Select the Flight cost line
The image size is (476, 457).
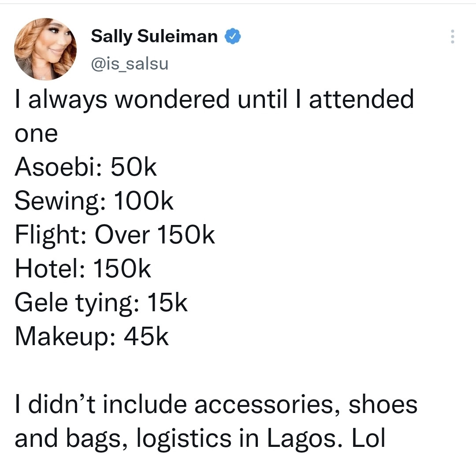(115, 235)
